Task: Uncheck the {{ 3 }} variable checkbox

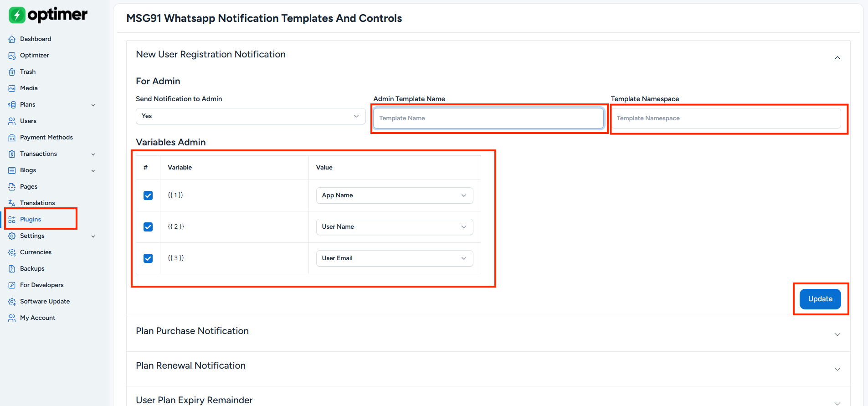Action: [x=148, y=258]
